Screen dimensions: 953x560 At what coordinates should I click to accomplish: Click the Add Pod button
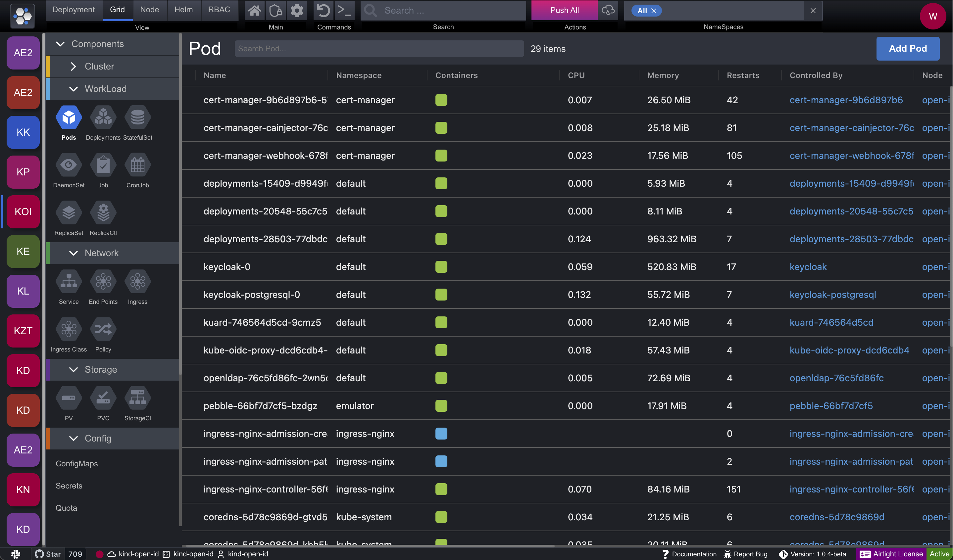(908, 49)
